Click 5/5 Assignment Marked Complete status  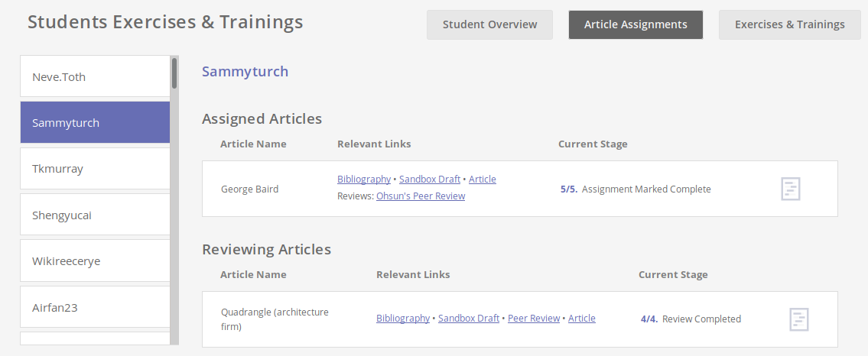pos(636,189)
